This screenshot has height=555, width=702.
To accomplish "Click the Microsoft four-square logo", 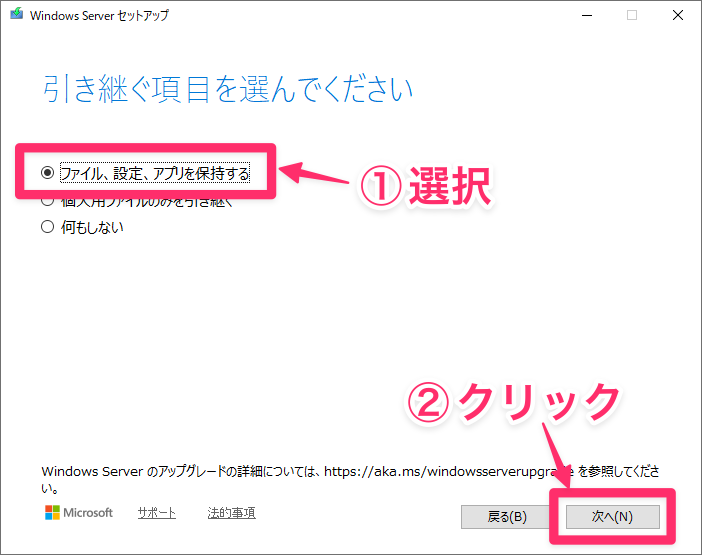I will click(54, 513).
